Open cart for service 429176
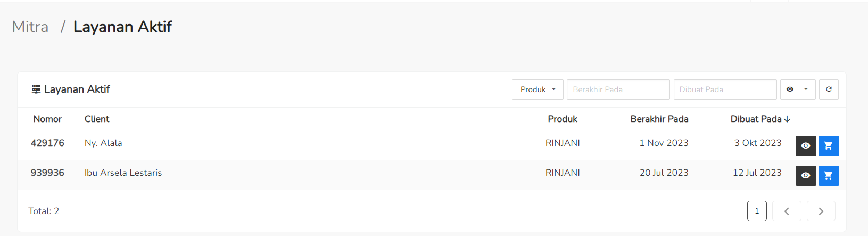The height and width of the screenshot is (236, 868). pyautogui.click(x=829, y=146)
